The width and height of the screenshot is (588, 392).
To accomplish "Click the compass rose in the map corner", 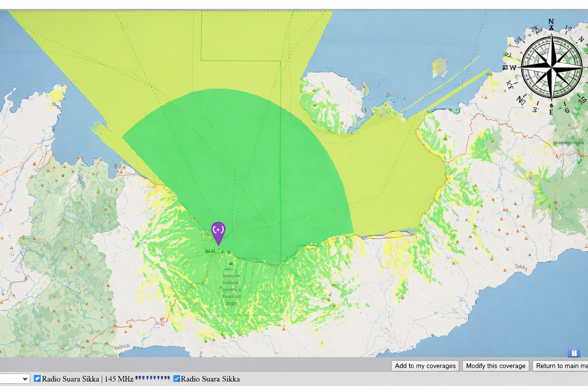I will [x=551, y=67].
